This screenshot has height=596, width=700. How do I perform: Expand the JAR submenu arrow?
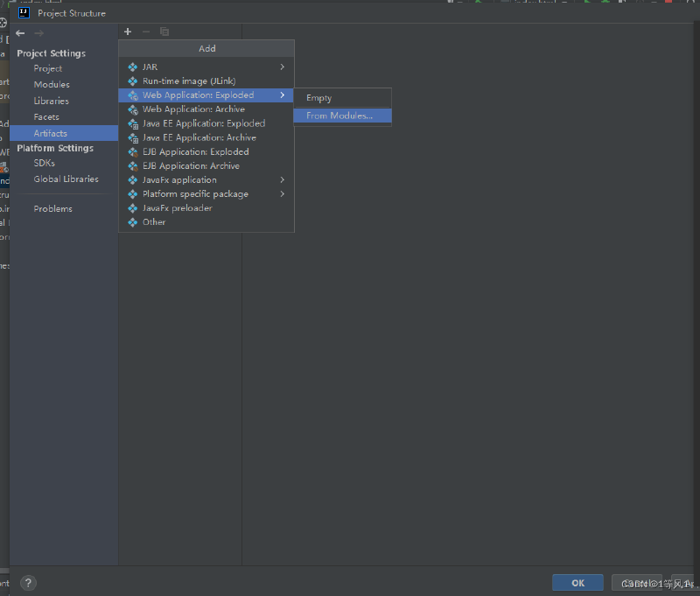point(282,67)
